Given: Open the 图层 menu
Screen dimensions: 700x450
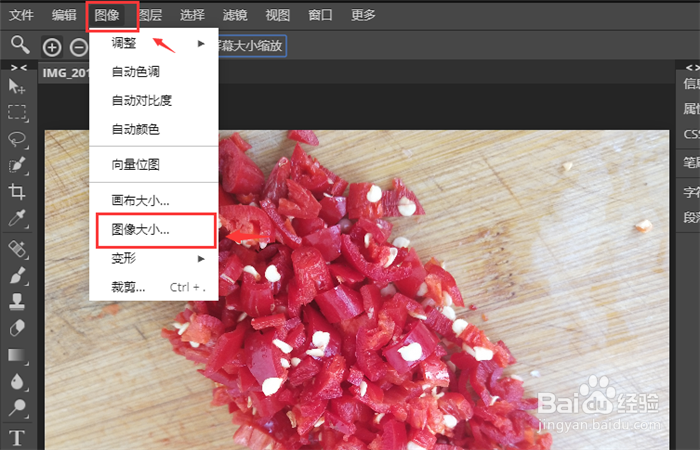Looking at the screenshot, I should 150,15.
